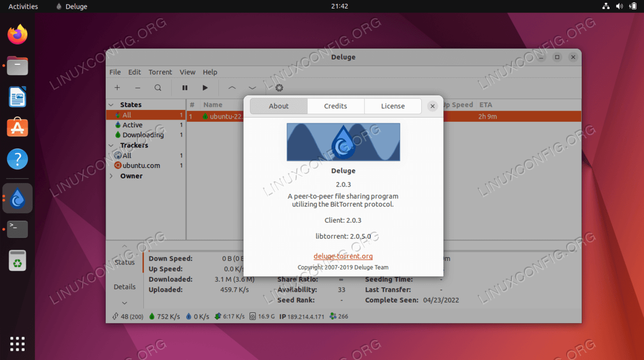Sort by the # column header
644x360 pixels.
click(x=193, y=105)
